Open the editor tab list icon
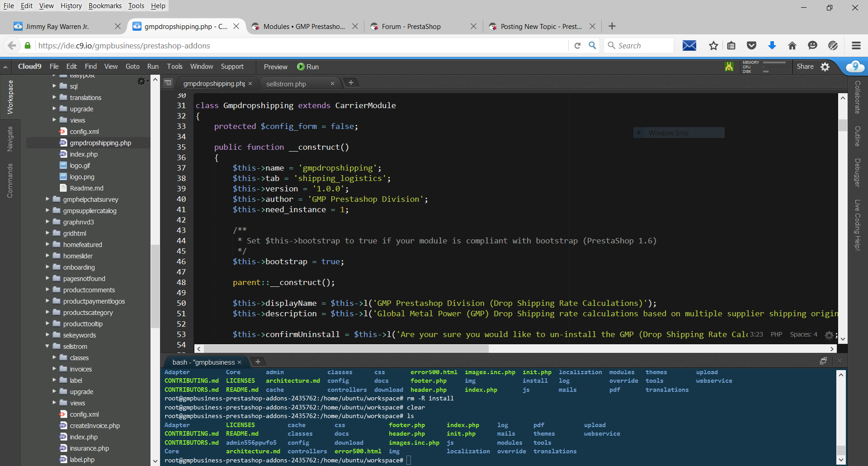This screenshot has width=868, height=466. pyautogui.click(x=168, y=83)
